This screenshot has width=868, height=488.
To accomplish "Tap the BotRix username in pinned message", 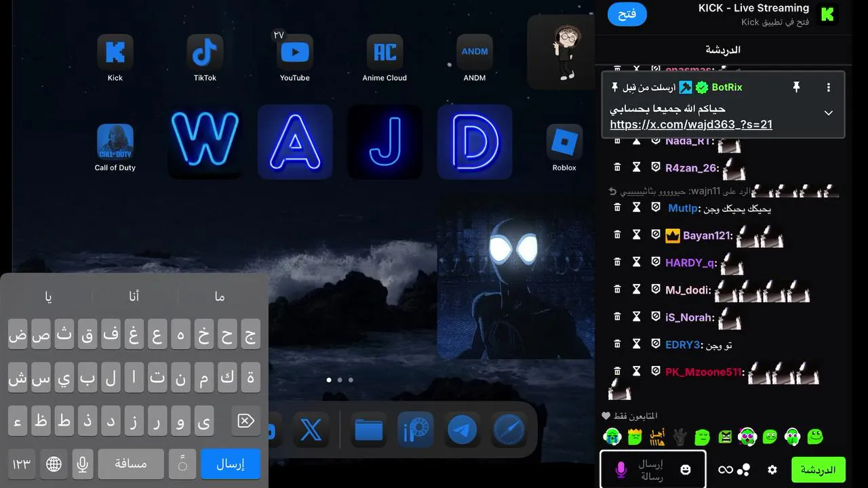I will [x=727, y=87].
